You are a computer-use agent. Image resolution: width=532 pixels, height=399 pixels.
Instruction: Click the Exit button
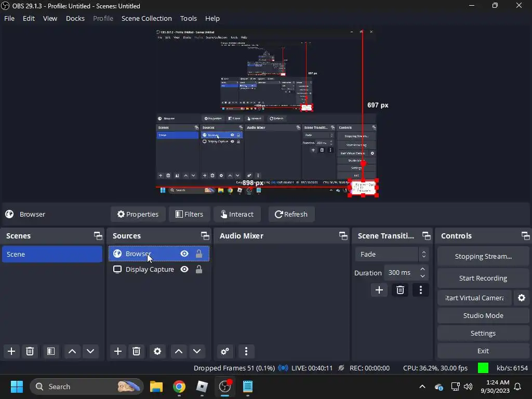[483, 351]
